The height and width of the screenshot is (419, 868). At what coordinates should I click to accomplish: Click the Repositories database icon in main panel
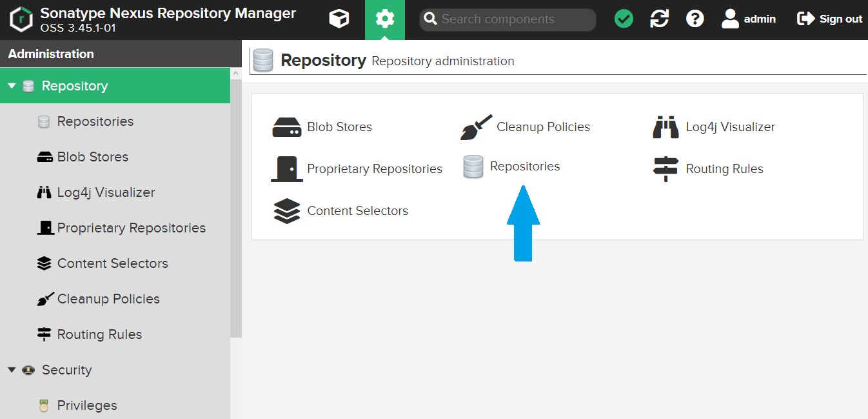point(473,167)
